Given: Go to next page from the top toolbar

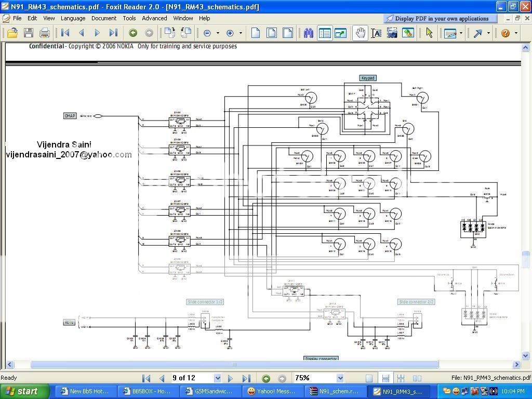Looking at the screenshot, I should click(97, 33).
